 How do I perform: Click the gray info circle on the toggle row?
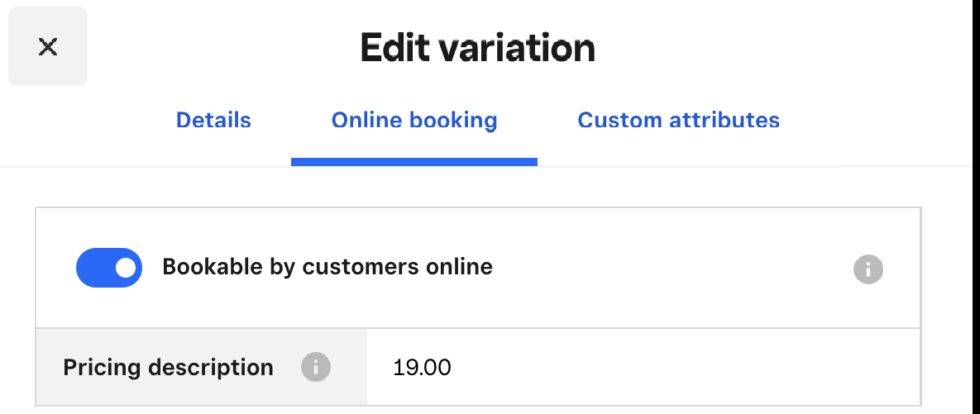point(868,269)
